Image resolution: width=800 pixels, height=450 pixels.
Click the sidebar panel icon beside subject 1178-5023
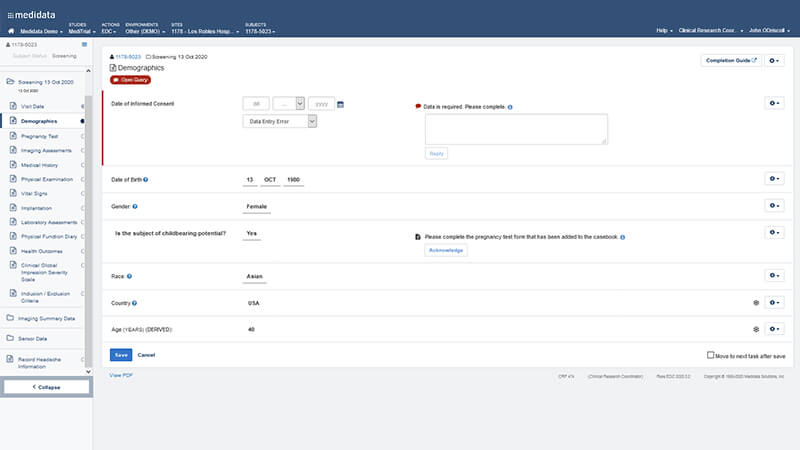(84, 45)
